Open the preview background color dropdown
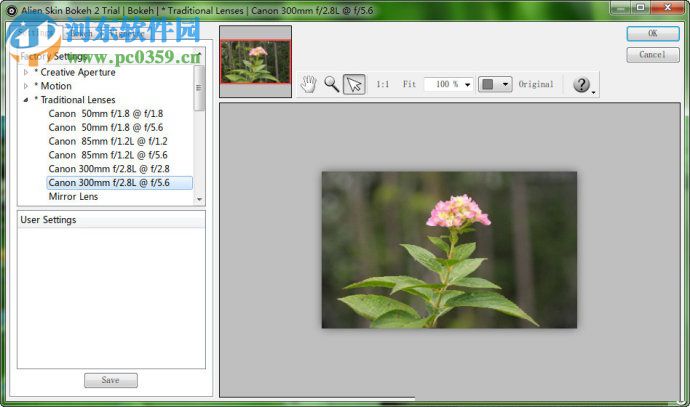Image resolution: width=690 pixels, height=407 pixels. pyautogui.click(x=495, y=84)
